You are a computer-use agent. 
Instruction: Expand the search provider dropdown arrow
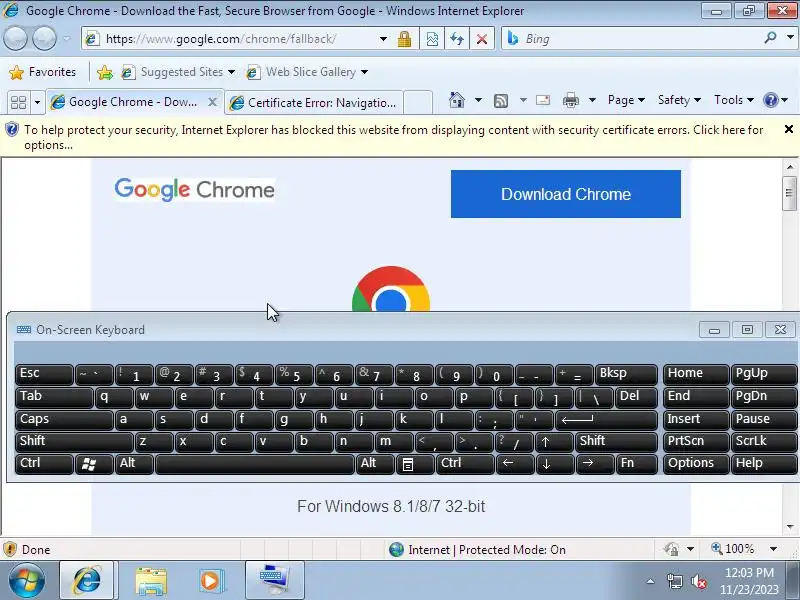pyautogui.click(x=790, y=38)
